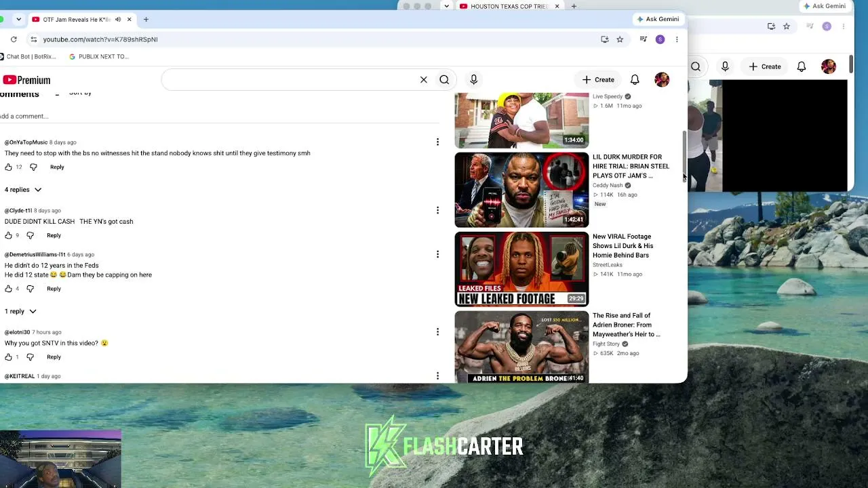Open site information icon in the address bar

(x=34, y=39)
